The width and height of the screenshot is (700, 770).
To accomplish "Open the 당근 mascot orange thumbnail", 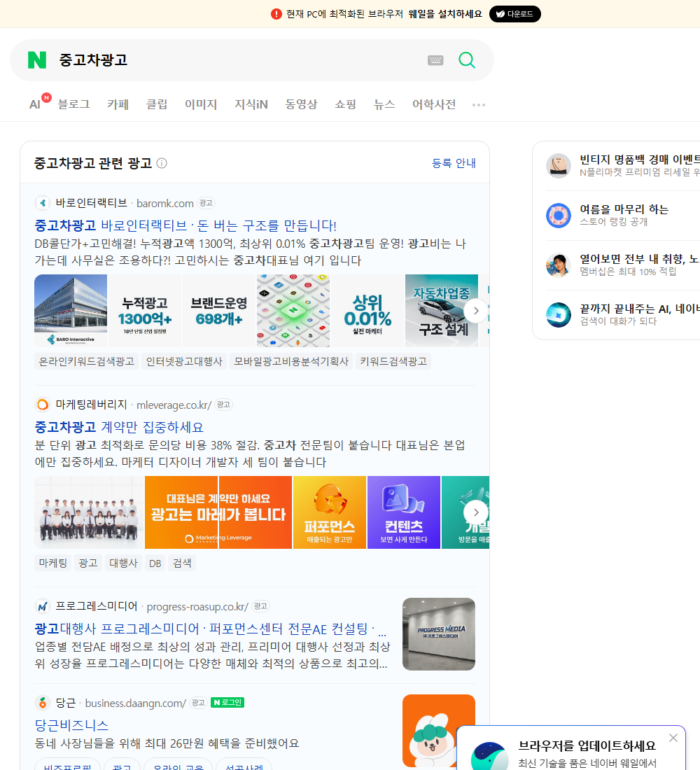I will (x=439, y=731).
